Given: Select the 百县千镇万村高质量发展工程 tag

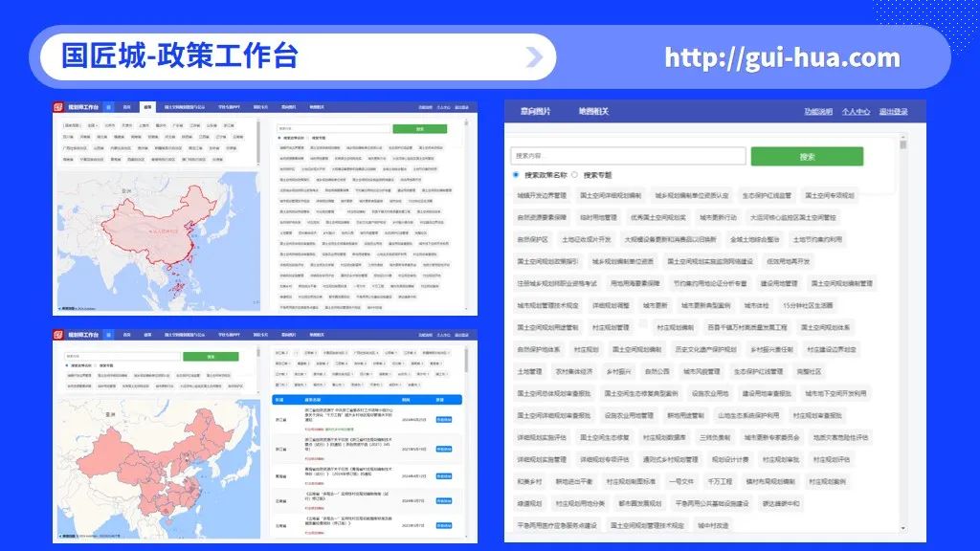Looking at the screenshot, I should point(746,327).
